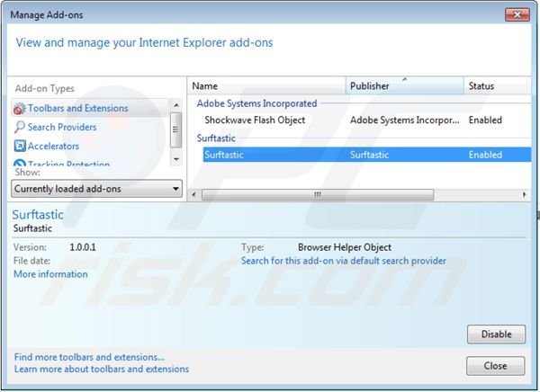
Task: Open Learn more about toolbars and extensions
Action: point(102,369)
